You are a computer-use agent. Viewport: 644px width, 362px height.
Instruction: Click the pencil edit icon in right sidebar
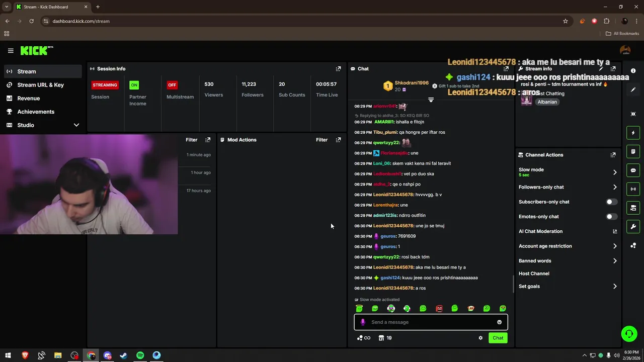click(x=633, y=89)
